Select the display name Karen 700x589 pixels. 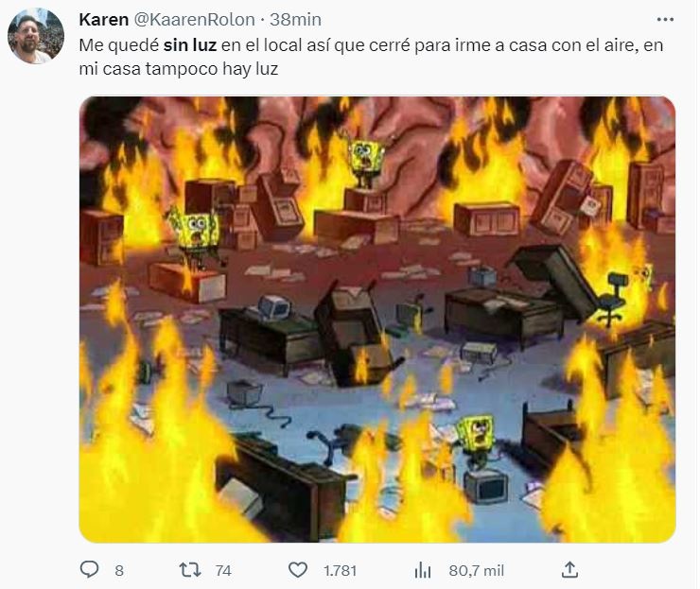(x=103, y=20)
